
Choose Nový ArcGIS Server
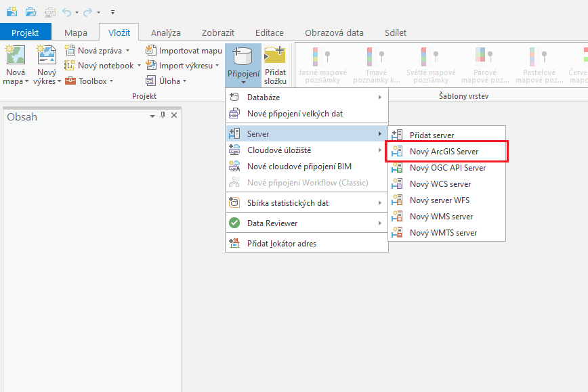[x=447, y=152]
